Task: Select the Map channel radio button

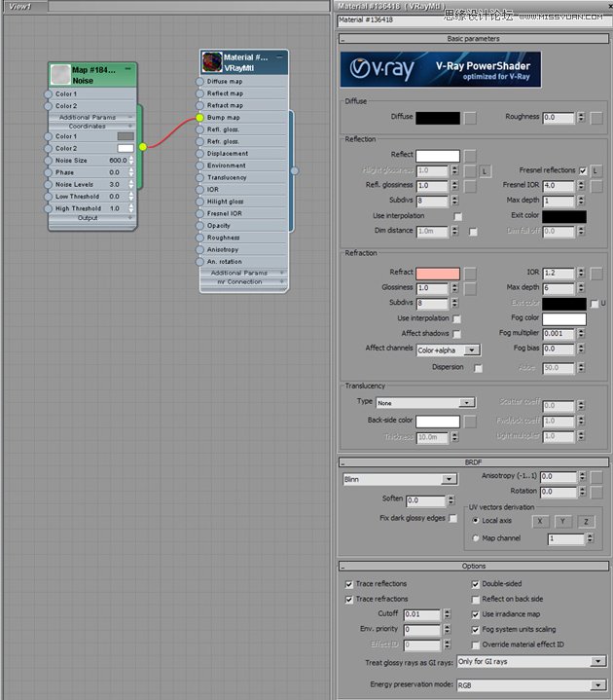Action: click(476, 538)
